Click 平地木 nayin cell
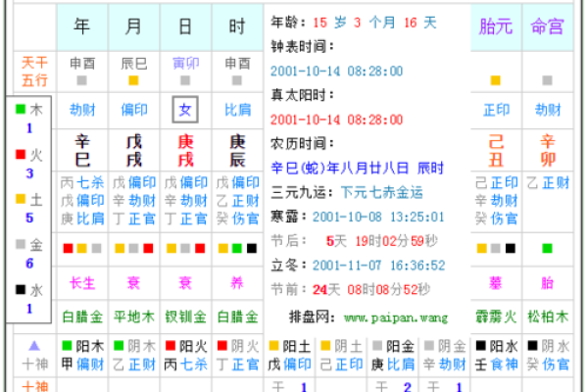Viewport: 588px width, 392px height. (x=134, y=317)
